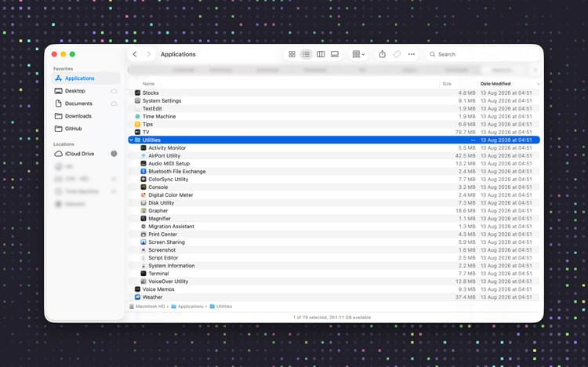Select the Script Editor row

[334, 258]
